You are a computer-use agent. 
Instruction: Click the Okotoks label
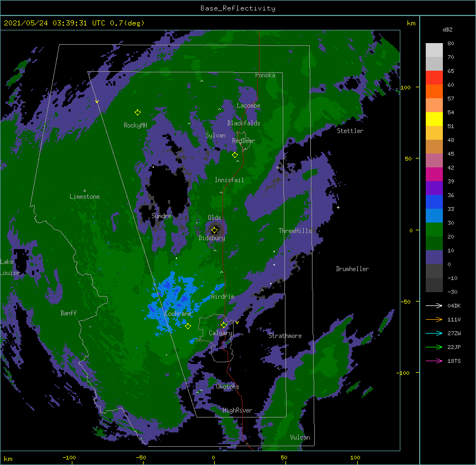(x=228, y=387)
